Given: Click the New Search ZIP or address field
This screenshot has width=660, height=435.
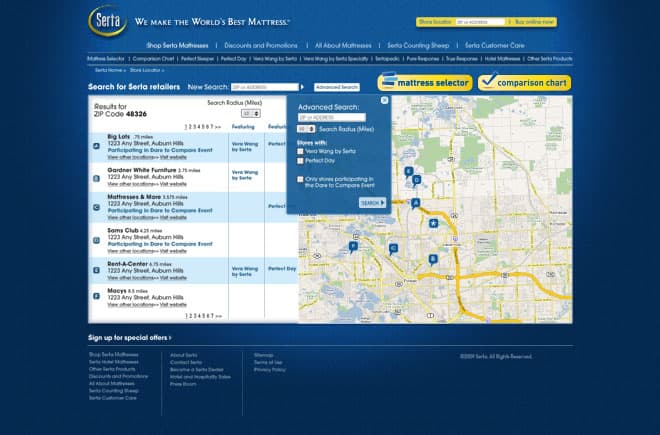Looking at the screenshot, I should click(265, 87).
